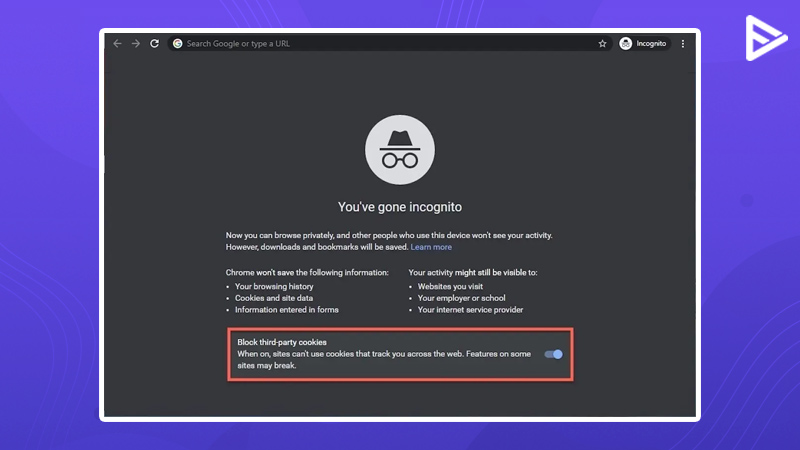Open Chrome's three-dot menu

683,43
